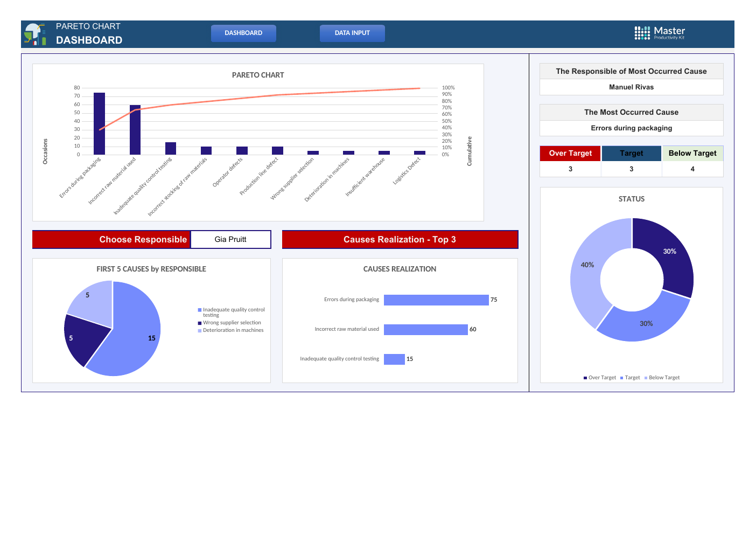The height and width of the screenshot is (535, 756).
Task: Click the Below Target legend entry in STATUS chart
Action: pyautogui.click(x=662, y=378)
